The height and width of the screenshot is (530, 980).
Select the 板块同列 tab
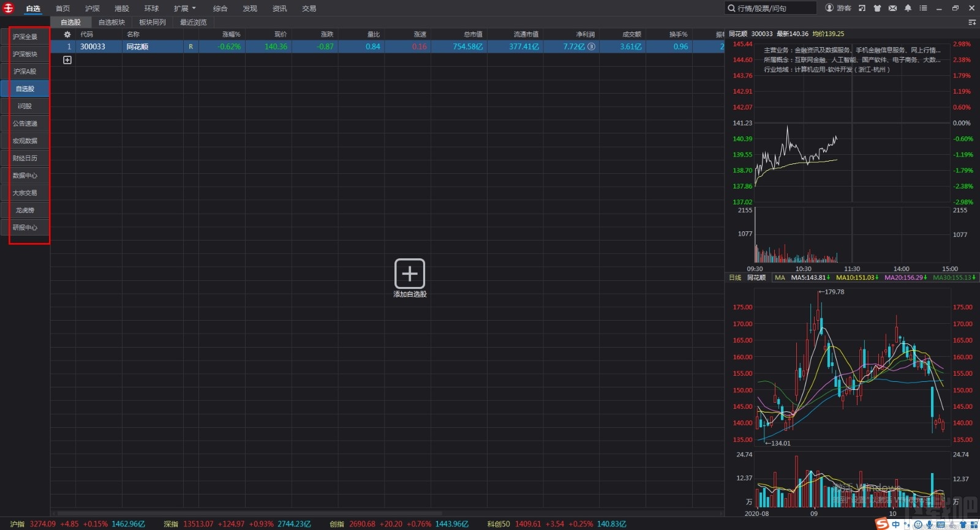[153, 22]
